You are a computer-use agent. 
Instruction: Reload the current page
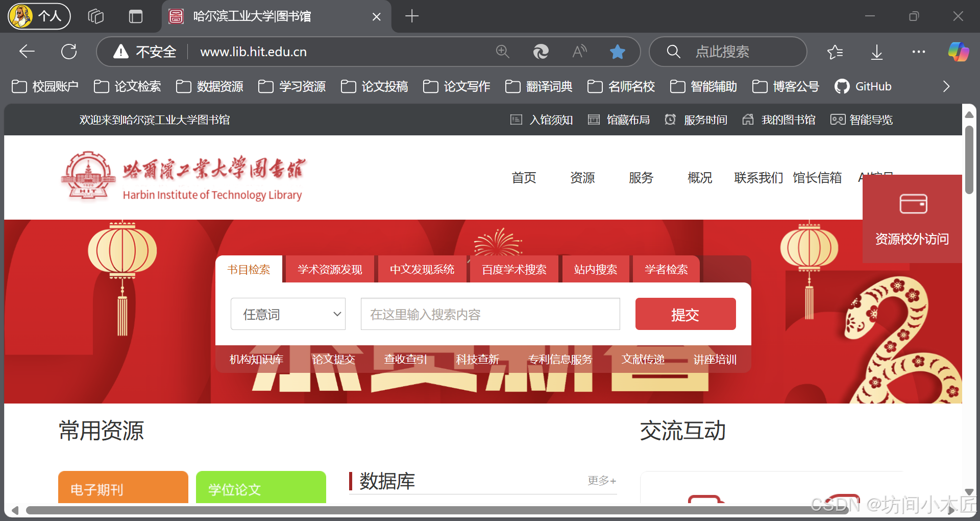coord(69,52)
